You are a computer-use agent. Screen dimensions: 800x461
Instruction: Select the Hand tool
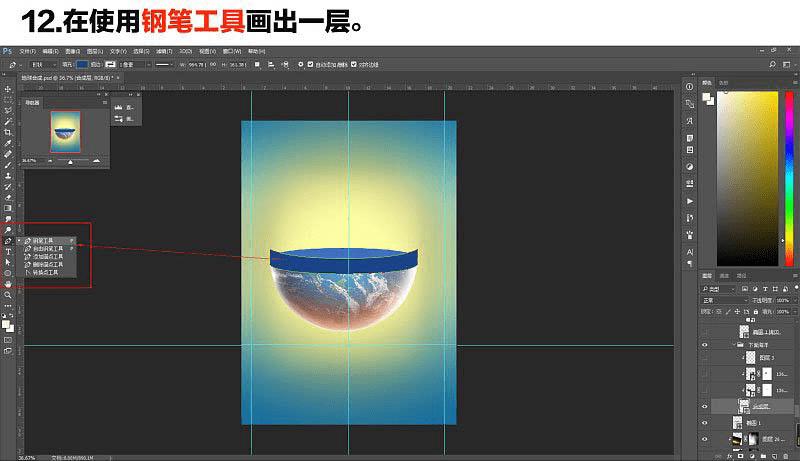point(8,284)
